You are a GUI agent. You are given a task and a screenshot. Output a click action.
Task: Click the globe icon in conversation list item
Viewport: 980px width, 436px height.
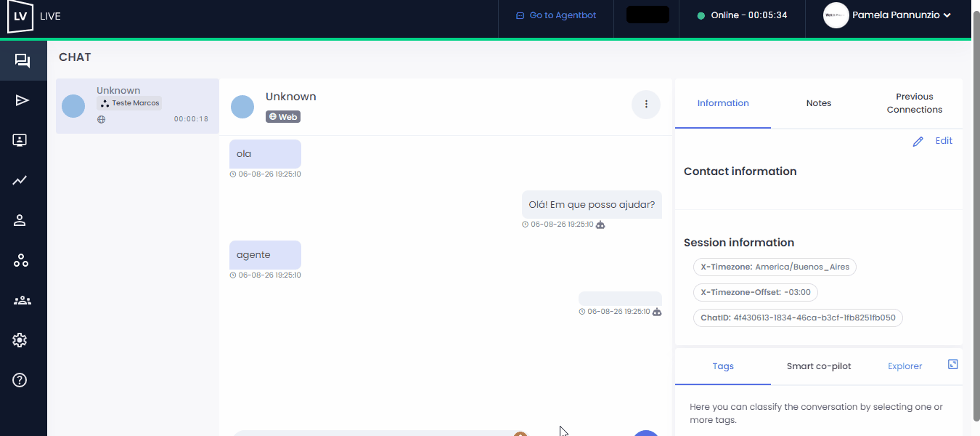pos(101,119)
